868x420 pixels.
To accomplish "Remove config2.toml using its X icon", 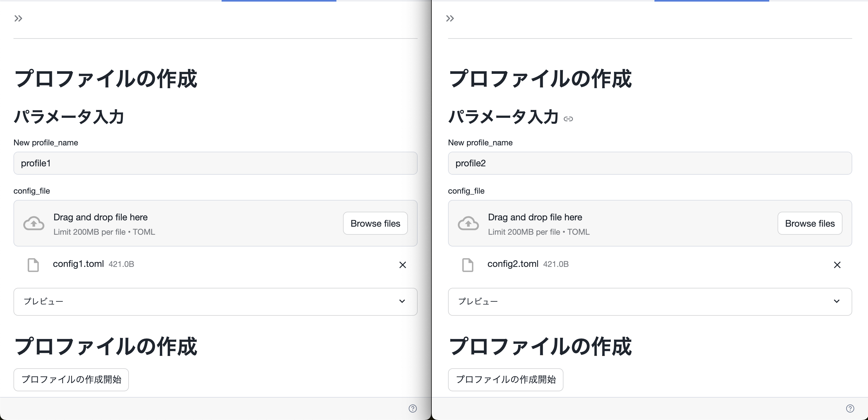I will click(x=837, y=265).
